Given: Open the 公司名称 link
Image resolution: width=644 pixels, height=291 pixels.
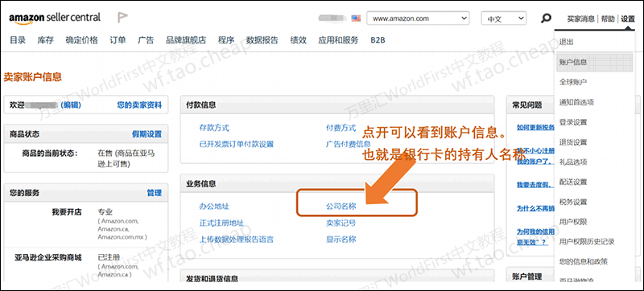Looking at the screenshot, I should pos(341,207).
